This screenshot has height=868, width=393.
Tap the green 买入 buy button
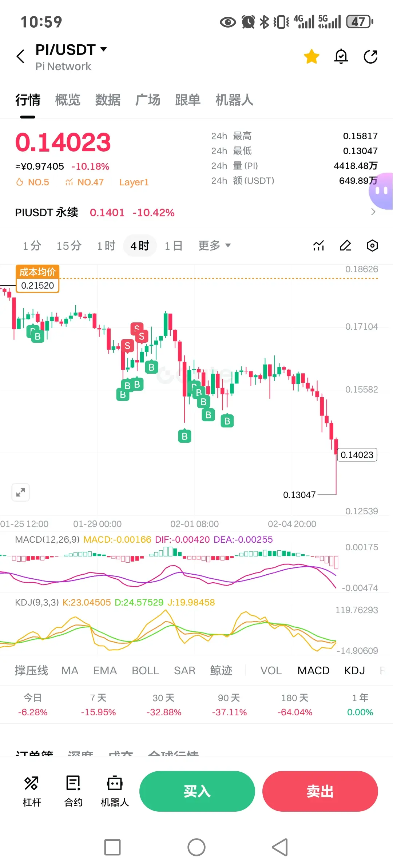(x=197, y=791)
